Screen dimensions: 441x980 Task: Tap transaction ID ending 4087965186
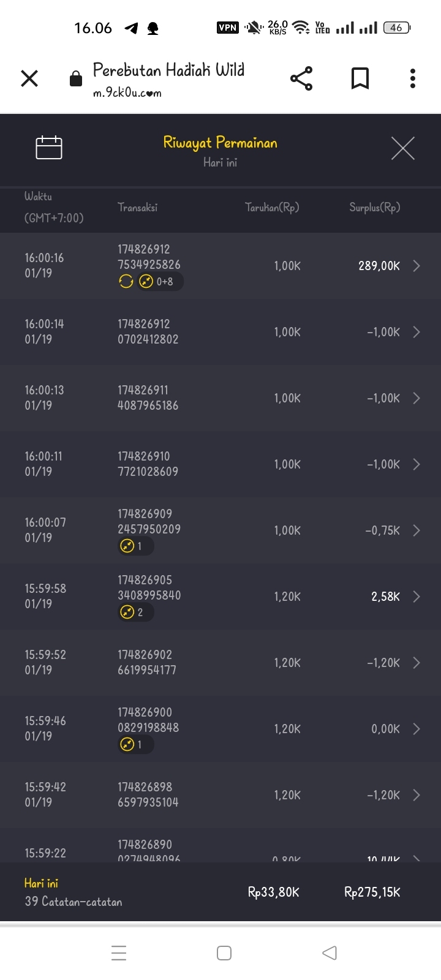pyautogui.click(x=148, y=398)
